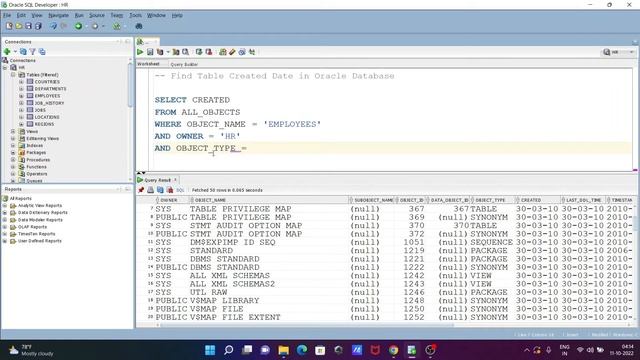
Task: Click the New file icon in main toolbar
Action: point(9,26)
